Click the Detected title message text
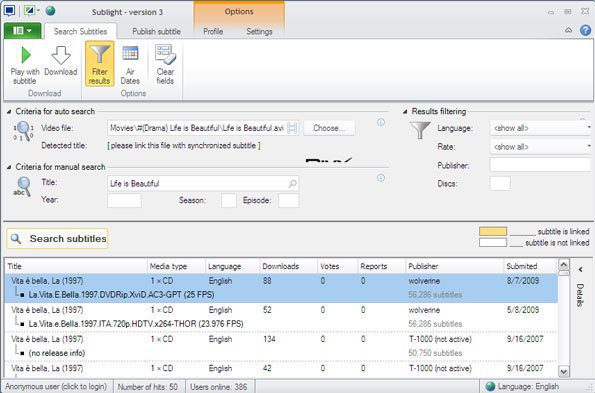Image resolution: width=595 pixels, height=393 pixels. click(x=184, y=146)
